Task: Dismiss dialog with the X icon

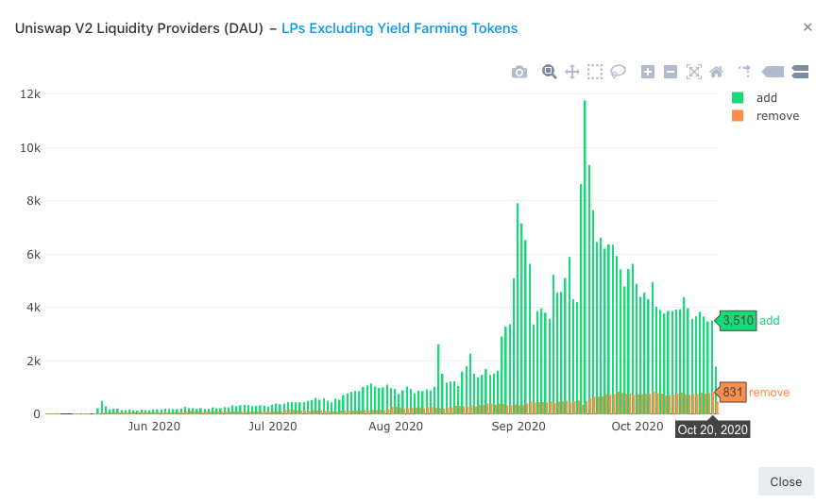Action: (807, 27)
